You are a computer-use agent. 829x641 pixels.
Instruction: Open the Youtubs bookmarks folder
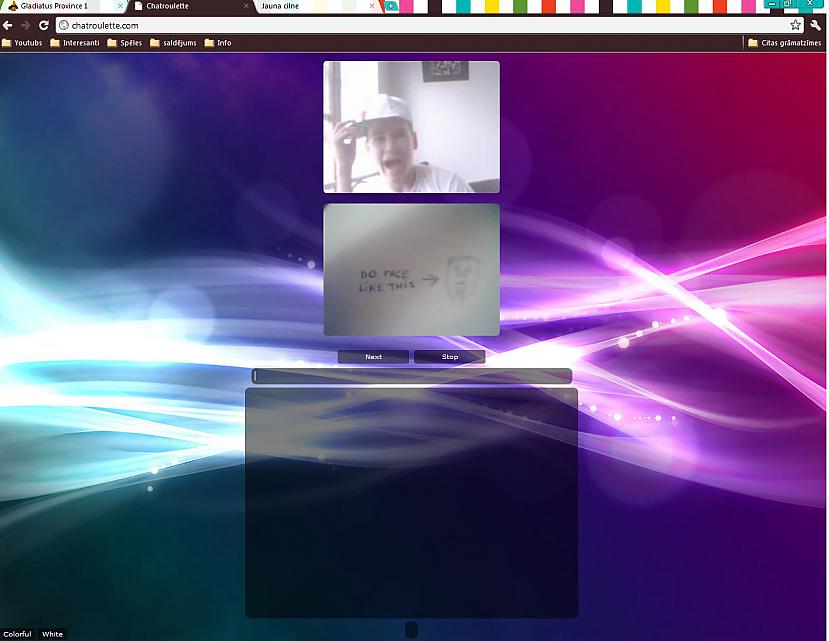point(22,43)
